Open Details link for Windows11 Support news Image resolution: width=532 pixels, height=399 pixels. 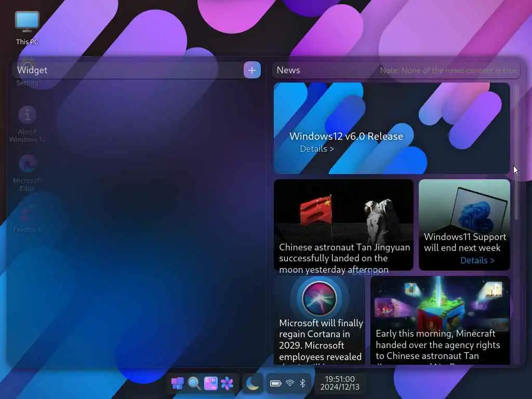477,260
